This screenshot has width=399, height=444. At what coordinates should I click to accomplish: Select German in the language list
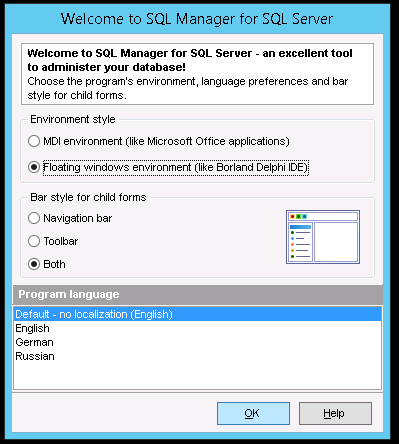(x=197, y=342)
